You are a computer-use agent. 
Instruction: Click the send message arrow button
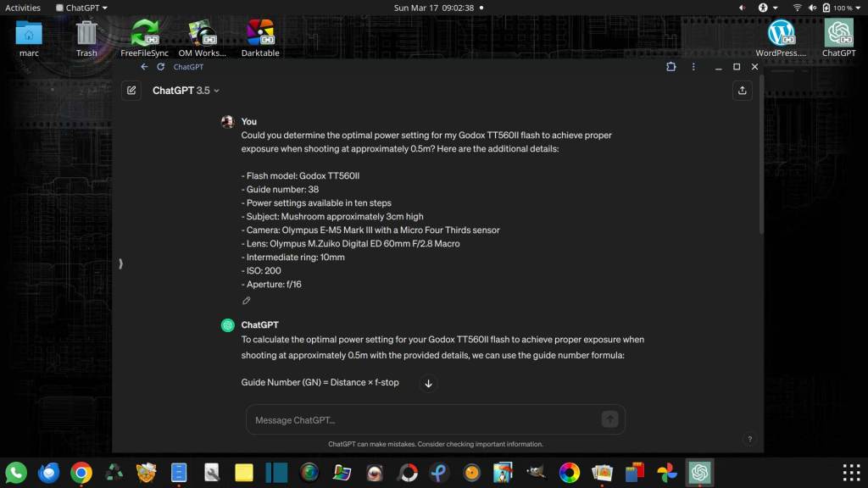coord(609,419)
